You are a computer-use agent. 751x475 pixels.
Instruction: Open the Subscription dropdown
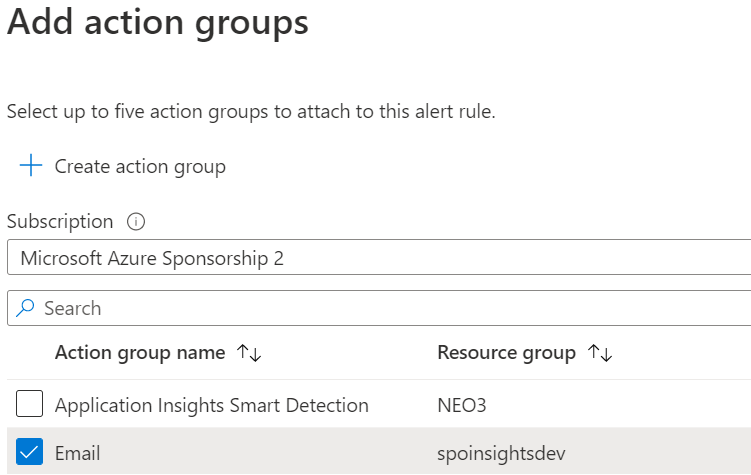pyautogui.click(x=379, y=258)
